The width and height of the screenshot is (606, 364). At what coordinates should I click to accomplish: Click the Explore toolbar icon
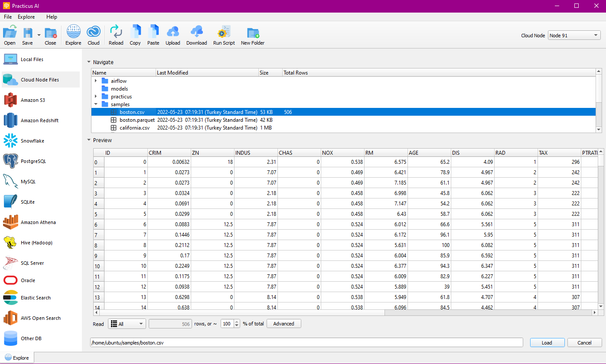pyautogui.click(x=73, y=35)
